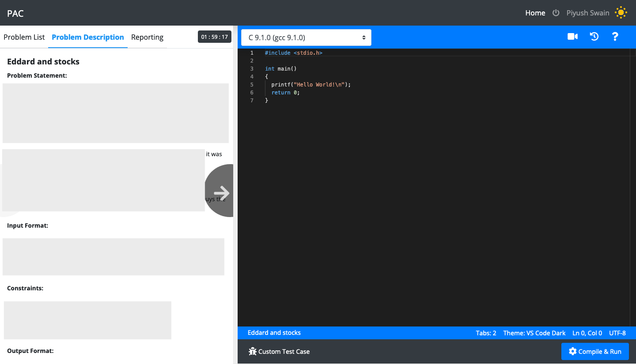Click the power icon in the top bar
This screenshot has width=636, height=364.
coord(556,12)
